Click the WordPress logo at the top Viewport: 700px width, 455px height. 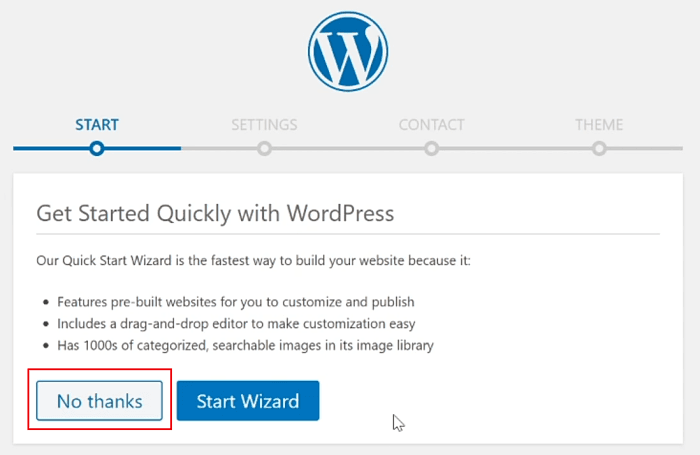(x=348, y=51)
